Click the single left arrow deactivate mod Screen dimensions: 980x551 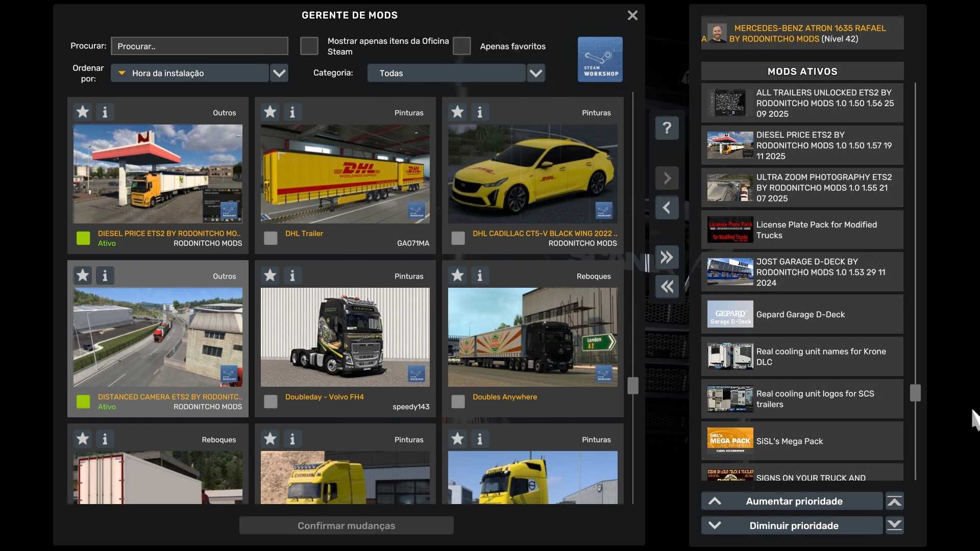[667, 208]
